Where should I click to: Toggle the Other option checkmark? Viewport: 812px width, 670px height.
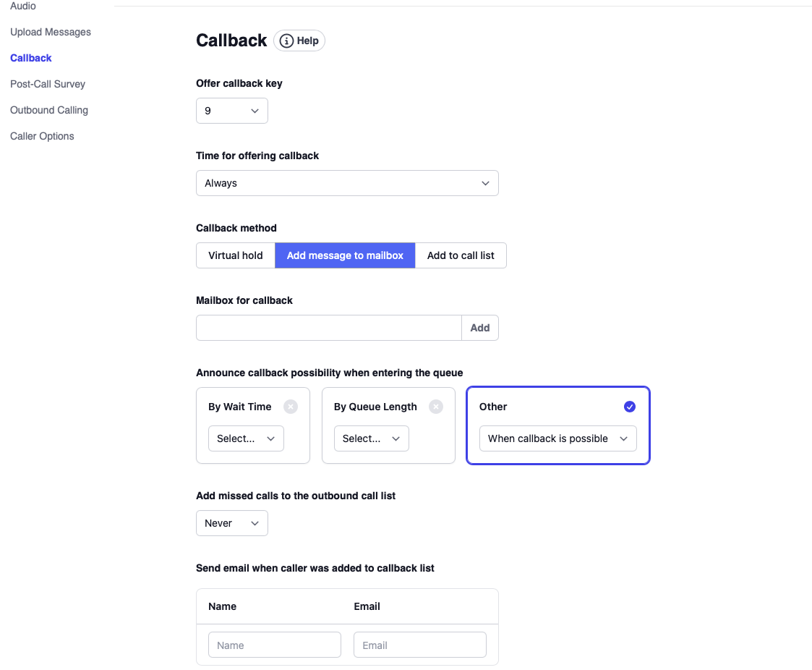tap(630, 407)
